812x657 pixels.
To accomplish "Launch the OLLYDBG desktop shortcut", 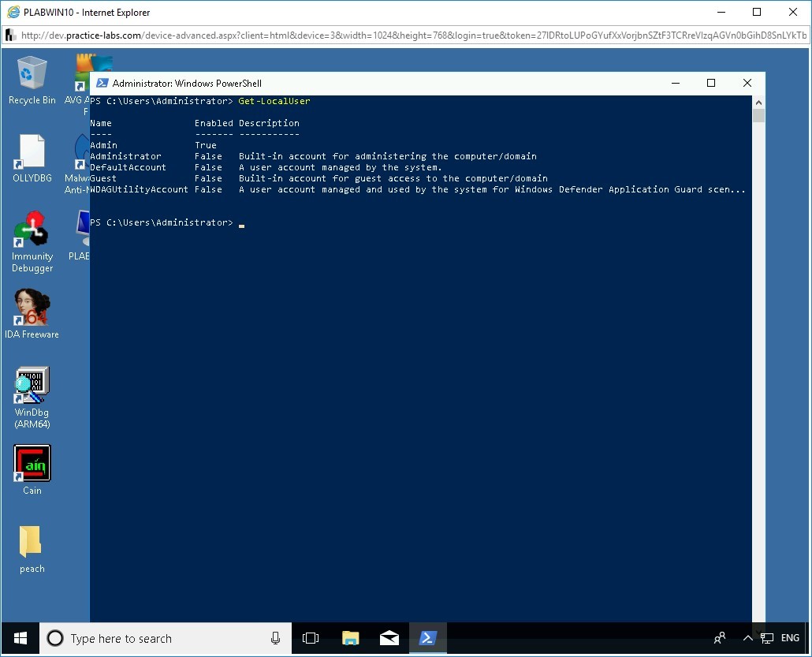I will click(32, 158).
